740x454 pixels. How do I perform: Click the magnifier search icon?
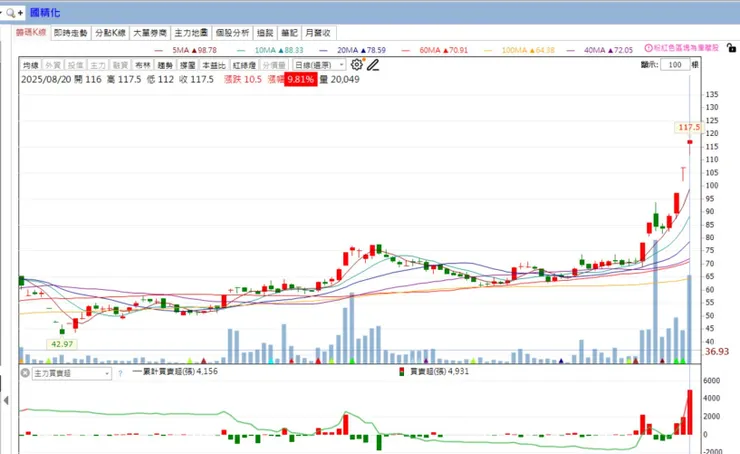(10, 13)
